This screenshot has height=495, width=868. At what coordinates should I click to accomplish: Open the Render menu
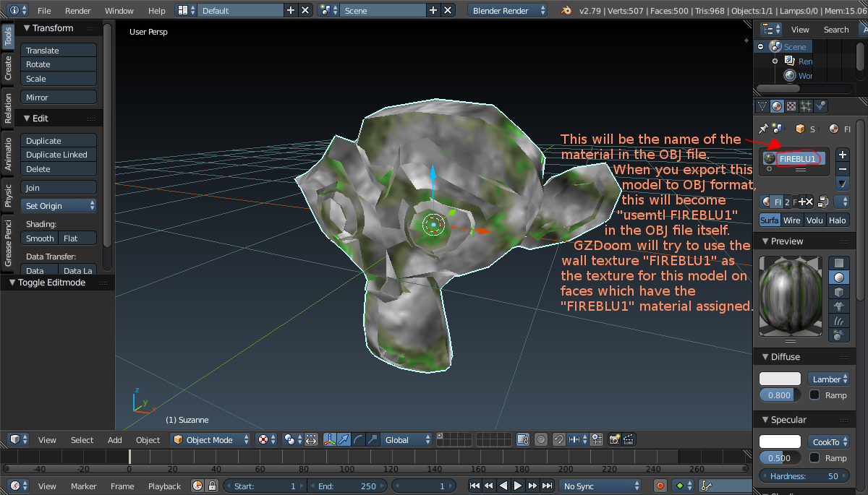click(78, 10)
